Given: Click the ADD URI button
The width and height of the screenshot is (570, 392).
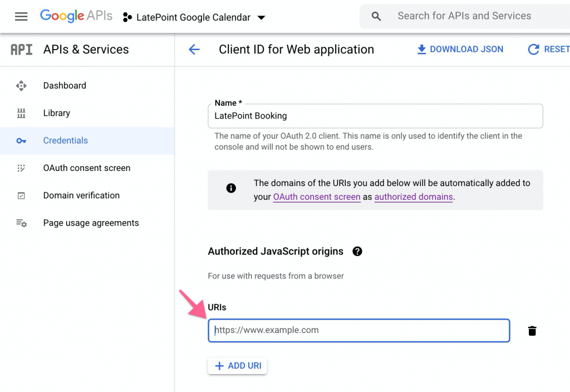Looking at the screenshot, I should point(237,366).
